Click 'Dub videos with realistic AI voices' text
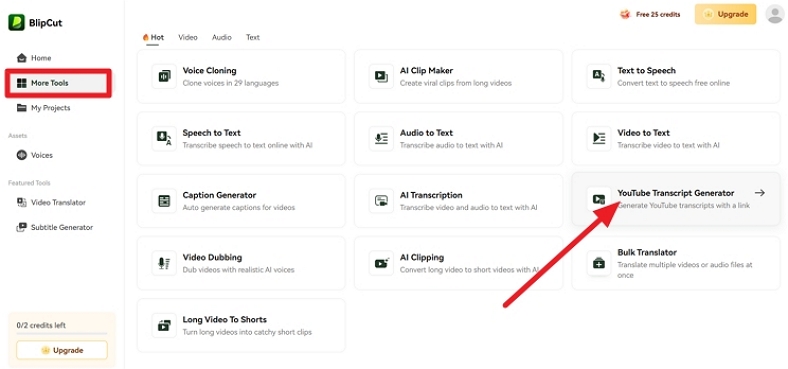The image size is (788, 369). point(239,269)
